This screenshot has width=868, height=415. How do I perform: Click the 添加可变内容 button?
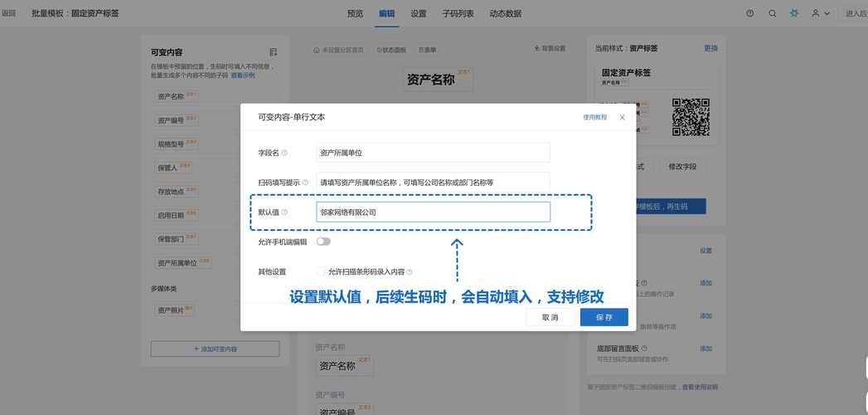tap(215, 349)
